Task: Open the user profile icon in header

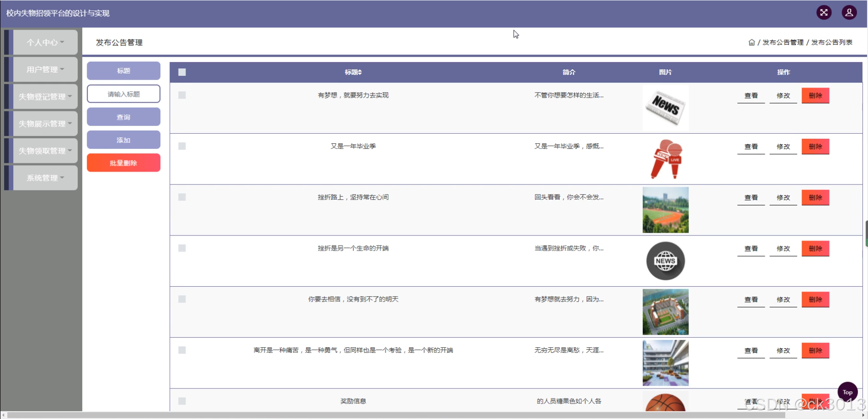Action: [849, 12]
